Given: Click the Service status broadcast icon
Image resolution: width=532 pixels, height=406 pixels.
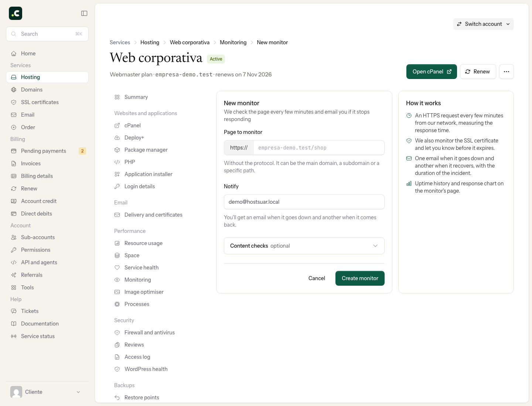Looking at the screenshot, I should coord(14,336).
